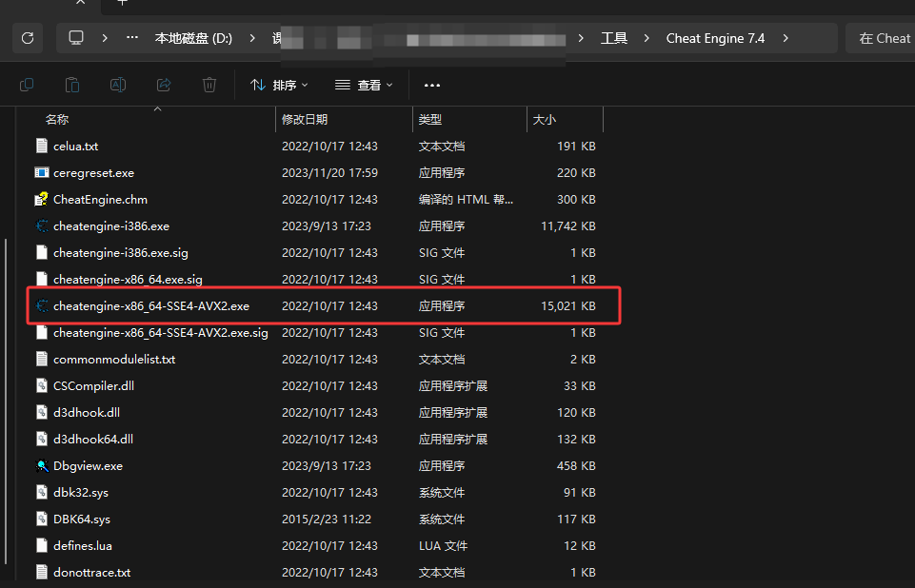The height and width of the screenshot is (588, 915).
Task: Select file celua.txt
Action: tap(76, 147)
